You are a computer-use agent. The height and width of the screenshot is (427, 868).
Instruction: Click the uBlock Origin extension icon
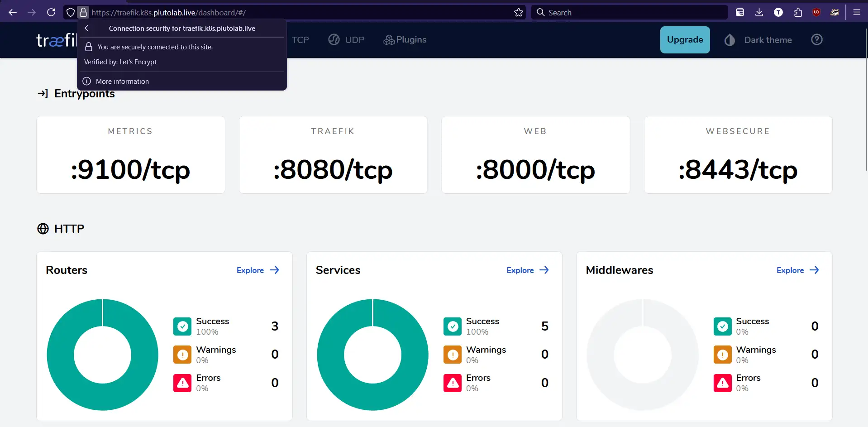pyautogui.click(x=816, y=12)
